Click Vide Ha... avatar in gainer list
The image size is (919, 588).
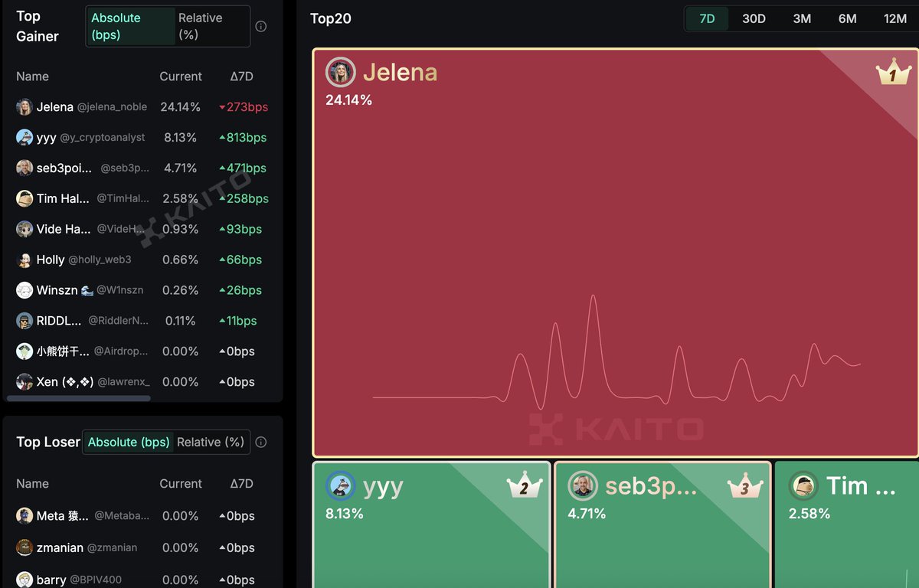point(25,229)
